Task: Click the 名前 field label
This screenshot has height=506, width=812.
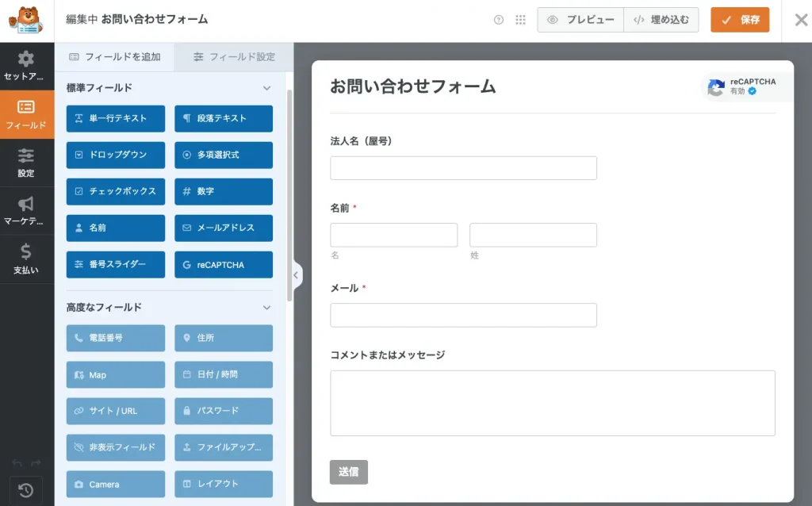Action: click(339, 209)
